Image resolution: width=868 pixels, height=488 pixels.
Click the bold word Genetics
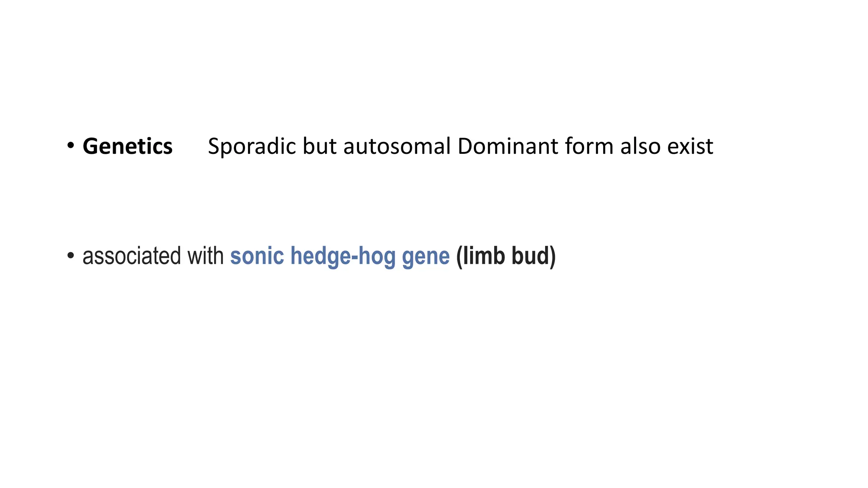click(x=128, y=147)
